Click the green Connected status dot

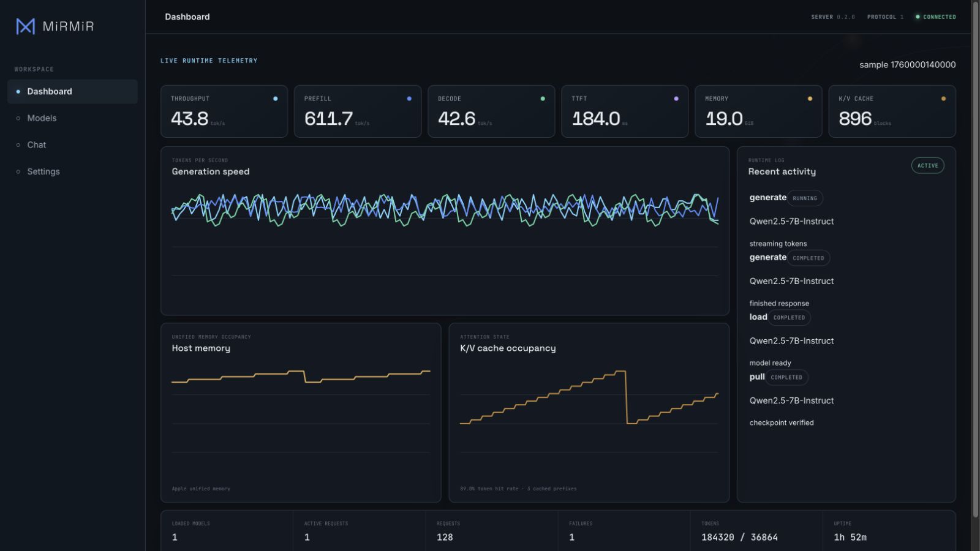click(918, 17)
